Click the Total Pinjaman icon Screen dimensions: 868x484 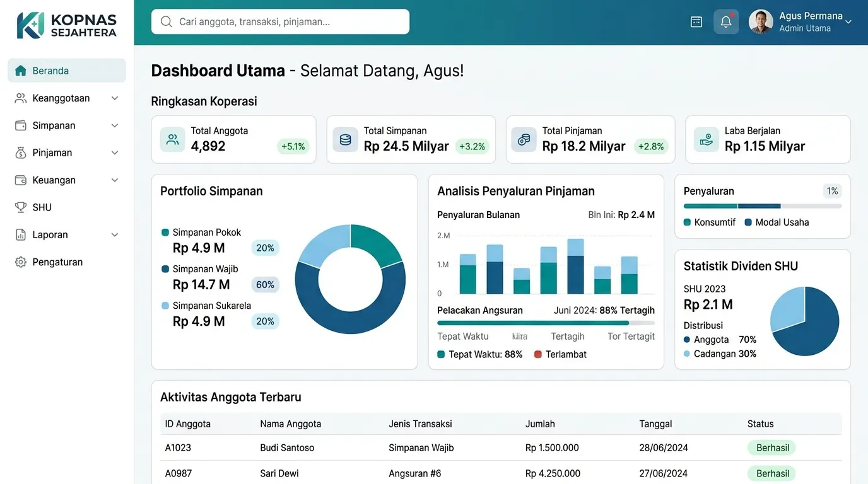click(524, 140)
